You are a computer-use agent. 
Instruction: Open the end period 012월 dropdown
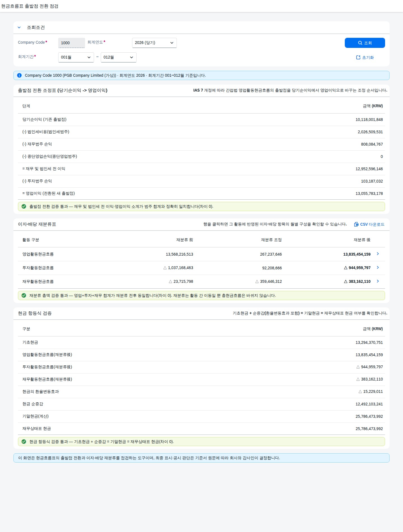(118, 57)
